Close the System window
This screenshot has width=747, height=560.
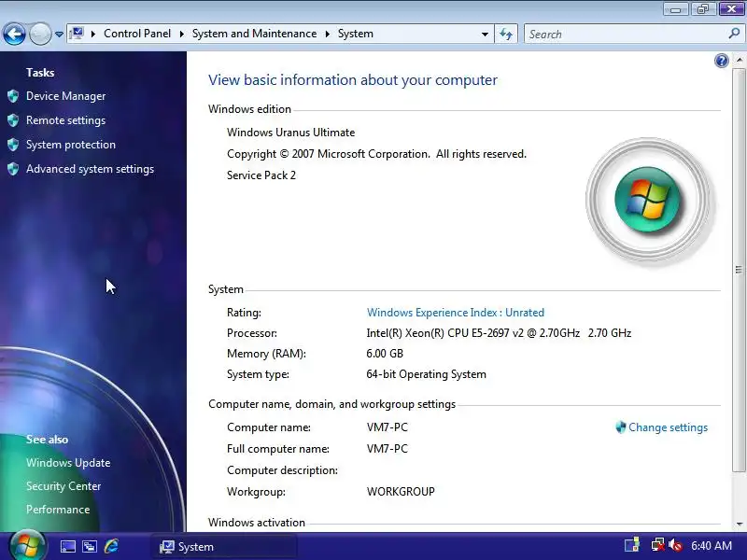click(731, 8)
